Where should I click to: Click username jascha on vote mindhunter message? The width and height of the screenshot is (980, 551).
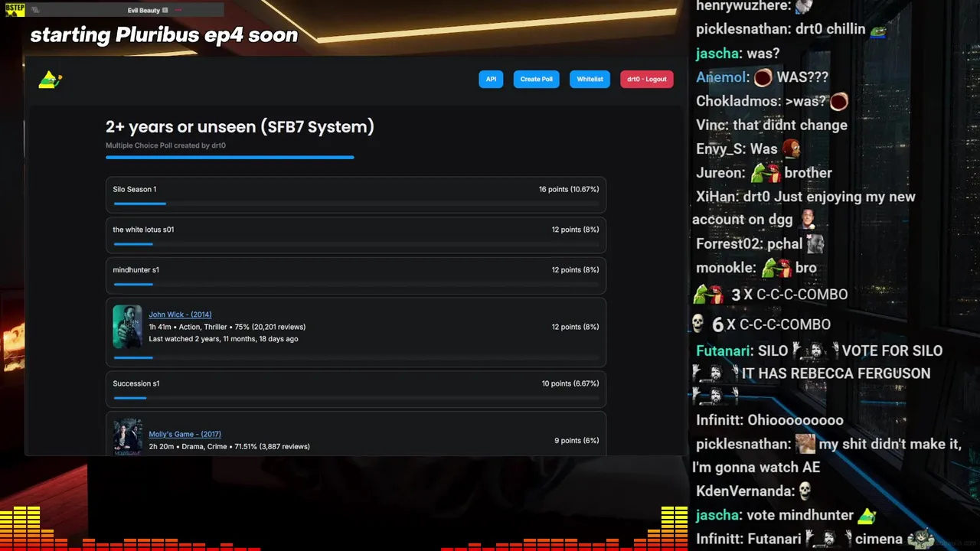[717, 515]
